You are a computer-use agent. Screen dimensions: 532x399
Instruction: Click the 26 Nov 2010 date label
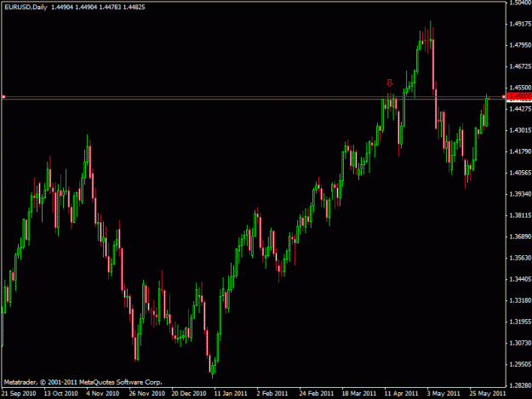[147, 394]
